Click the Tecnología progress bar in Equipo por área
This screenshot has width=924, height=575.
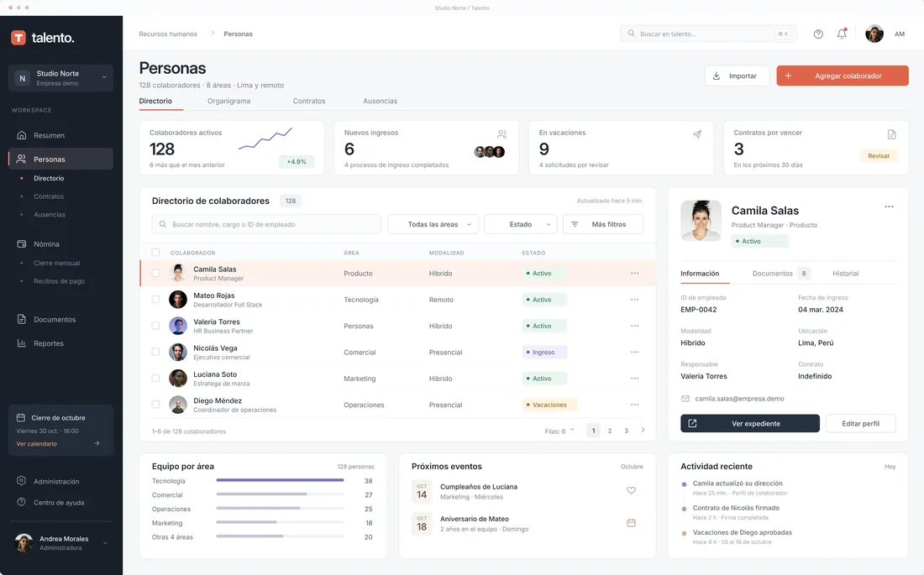[280, 480]
